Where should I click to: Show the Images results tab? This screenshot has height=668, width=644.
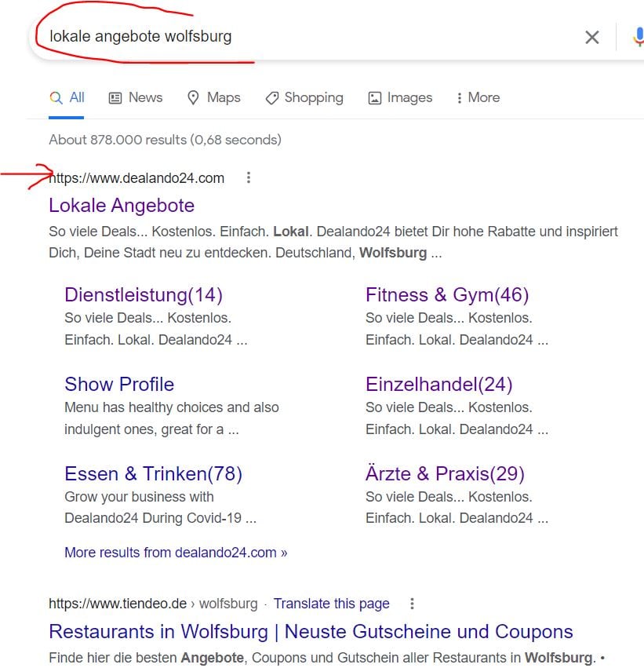click(400, 97)
